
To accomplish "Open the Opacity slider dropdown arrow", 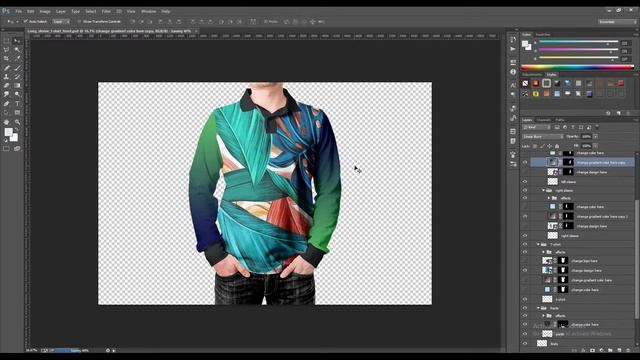I will click(x=596, y=137).
